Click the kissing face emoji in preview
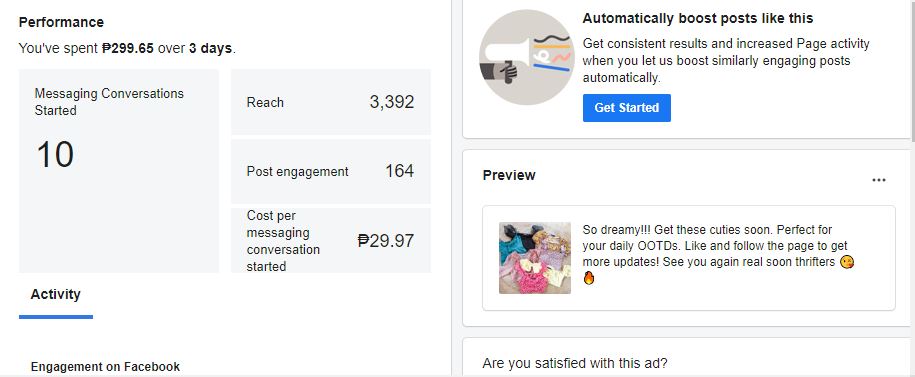Screen dimensions: 915x377 (x=847, y=262)
